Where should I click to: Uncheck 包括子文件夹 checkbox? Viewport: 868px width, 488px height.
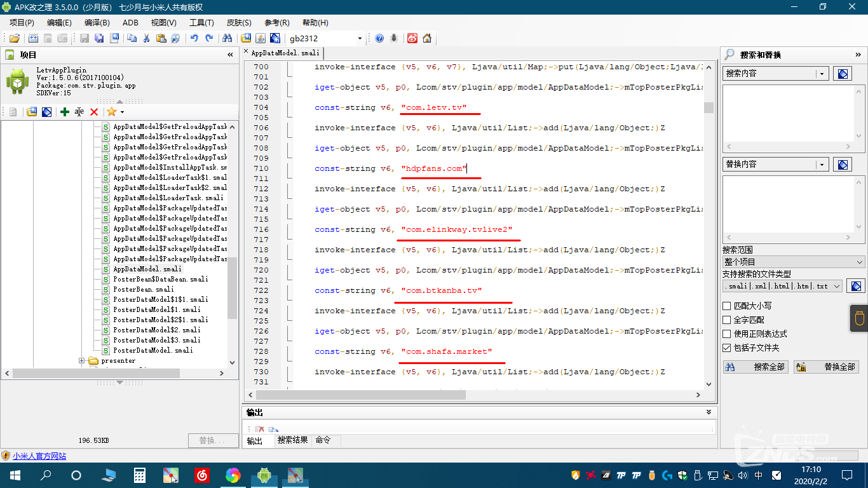pos(727,348)
